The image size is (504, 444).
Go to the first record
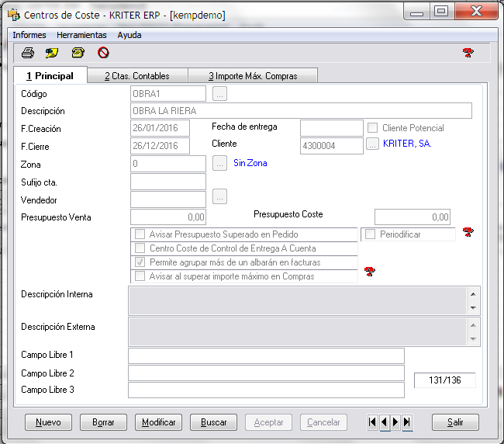click(373, 422)
